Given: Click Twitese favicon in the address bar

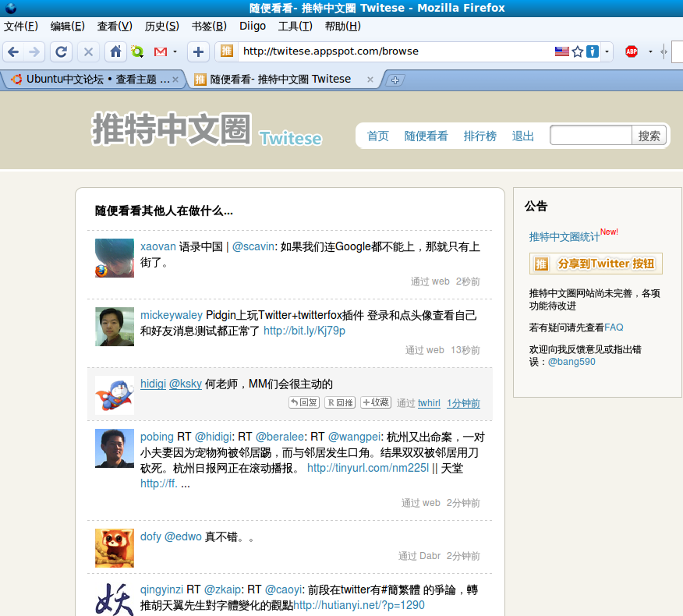Looking at the screenshot, I should [227, 51].
